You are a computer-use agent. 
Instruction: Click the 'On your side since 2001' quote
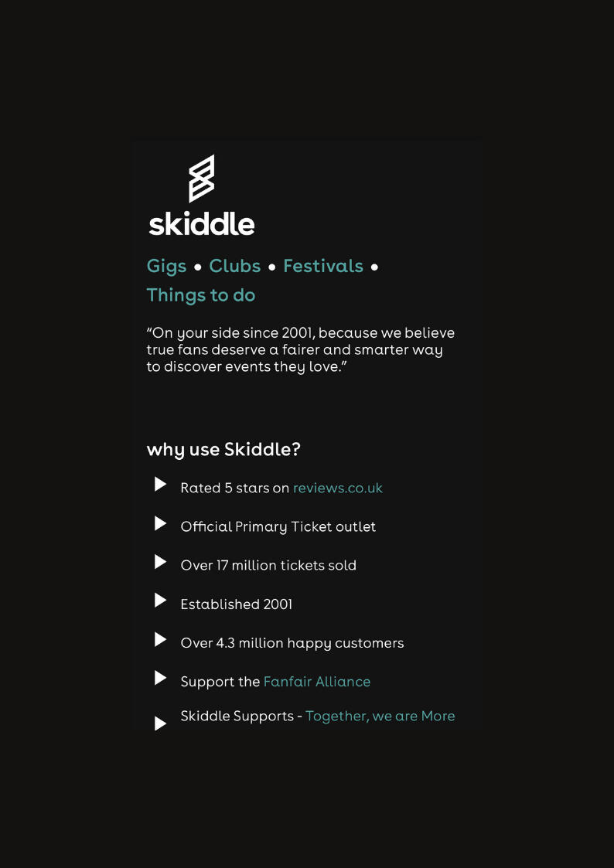(301, 349)
